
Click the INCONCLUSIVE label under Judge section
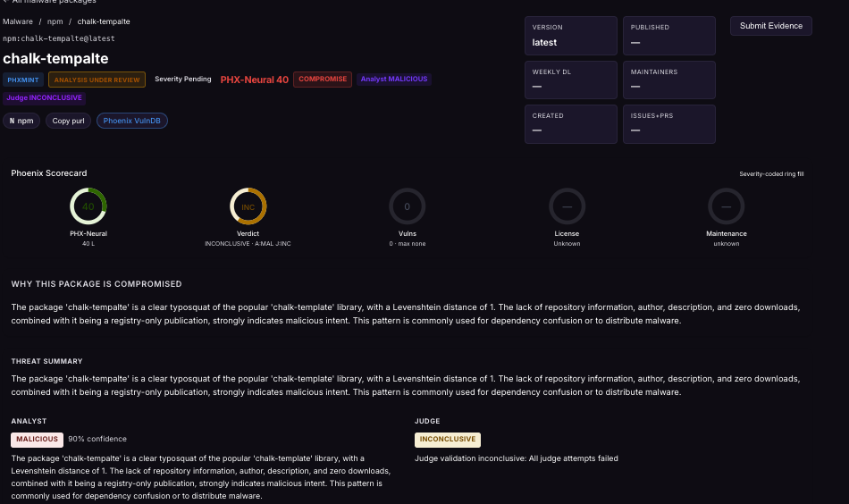pyautogui.click(x=448, y=440)
